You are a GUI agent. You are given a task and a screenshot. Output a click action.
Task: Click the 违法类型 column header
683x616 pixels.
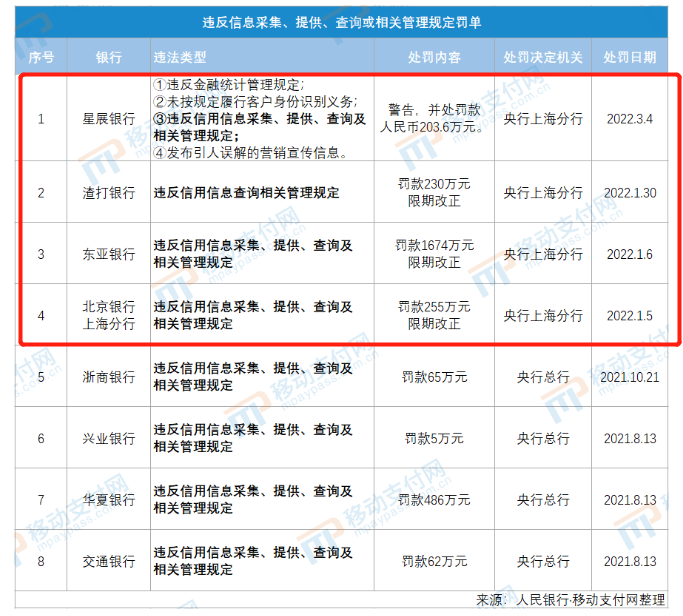click(x=180, y=57)
